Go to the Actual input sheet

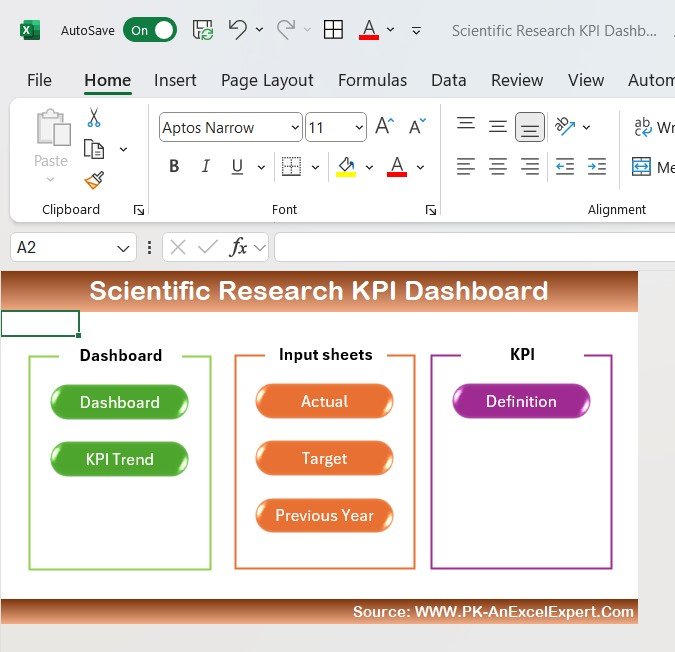point(324,401)
